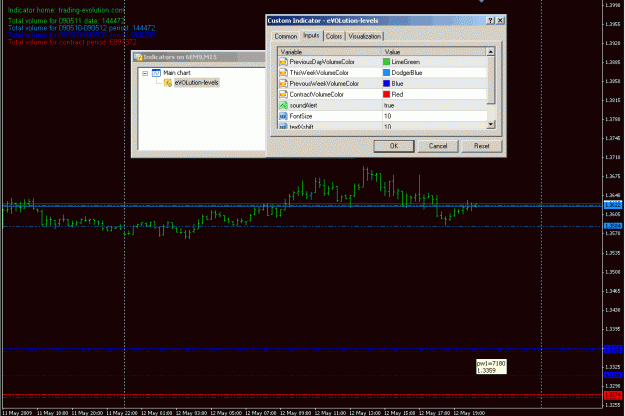
Task: Click the soundAlert value 'true'
Action: tap(389, 106)
